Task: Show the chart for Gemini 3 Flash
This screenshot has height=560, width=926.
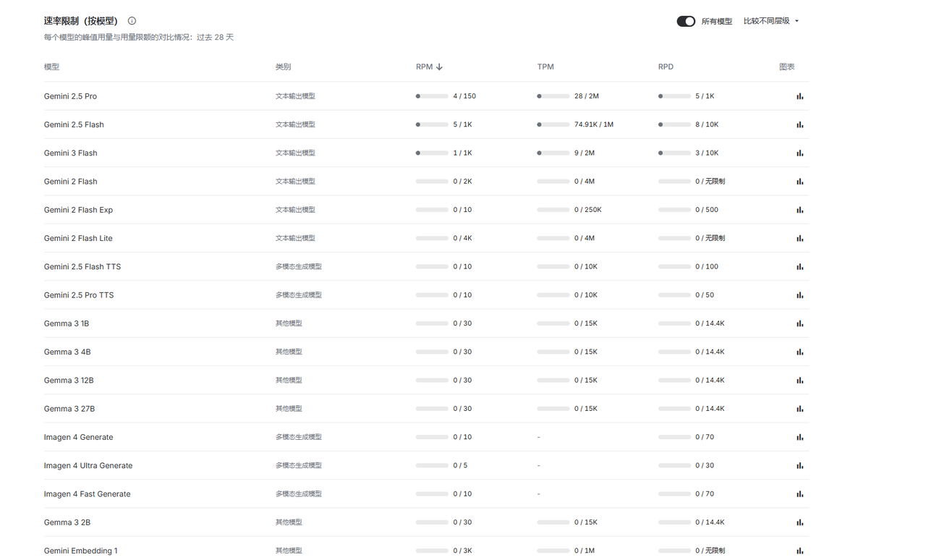Action: (799, 153)
